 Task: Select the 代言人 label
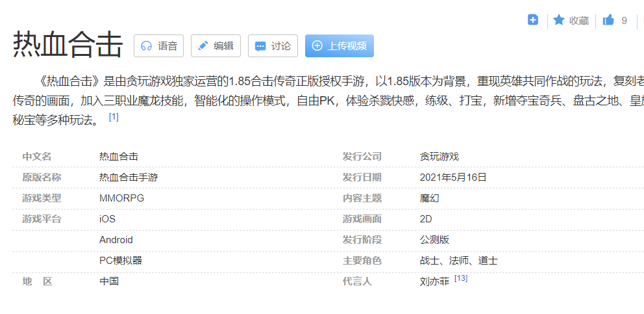click(357, 281)
